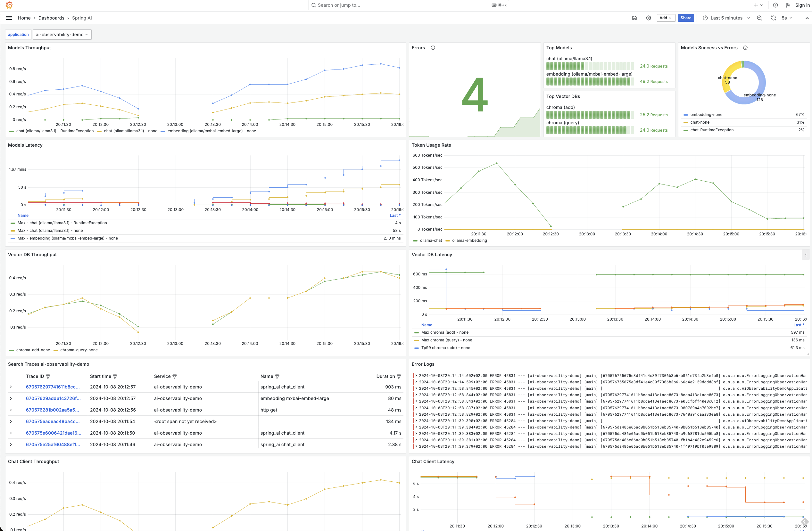
Task: Show Models Success vs Errors info icon
Action: tap(745, 48)
